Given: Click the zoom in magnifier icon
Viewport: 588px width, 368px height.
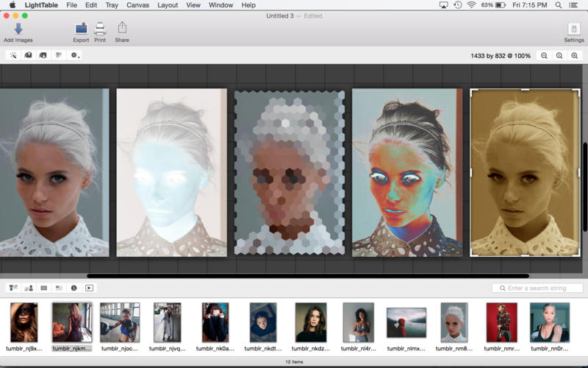Looking at the screenshot, I should (574, 56).
